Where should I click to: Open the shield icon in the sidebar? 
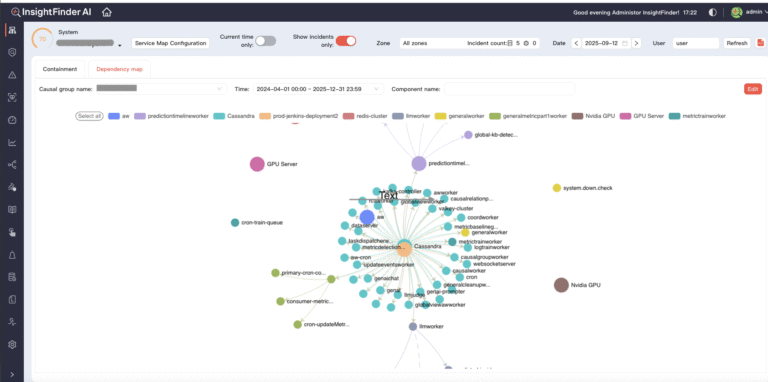12,52
